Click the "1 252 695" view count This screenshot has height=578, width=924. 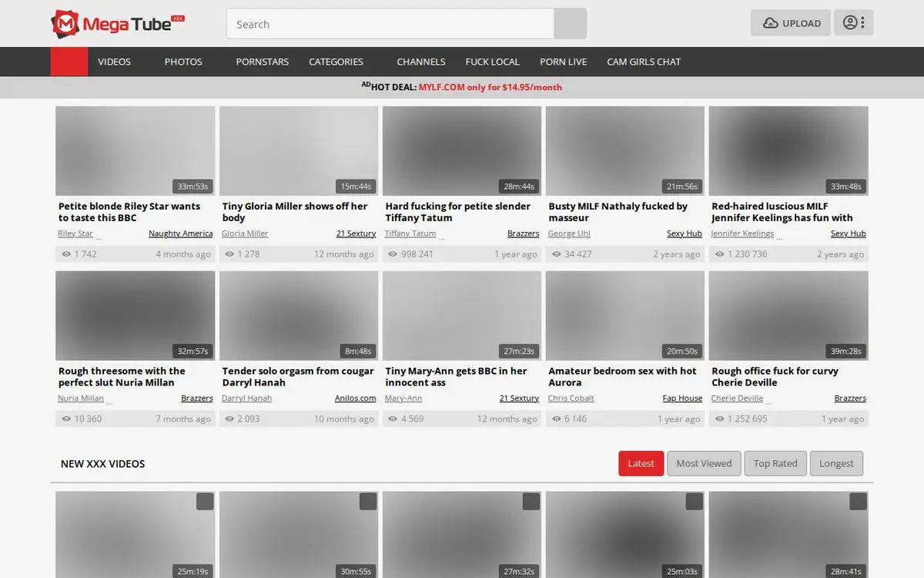(x=748, y=419)
